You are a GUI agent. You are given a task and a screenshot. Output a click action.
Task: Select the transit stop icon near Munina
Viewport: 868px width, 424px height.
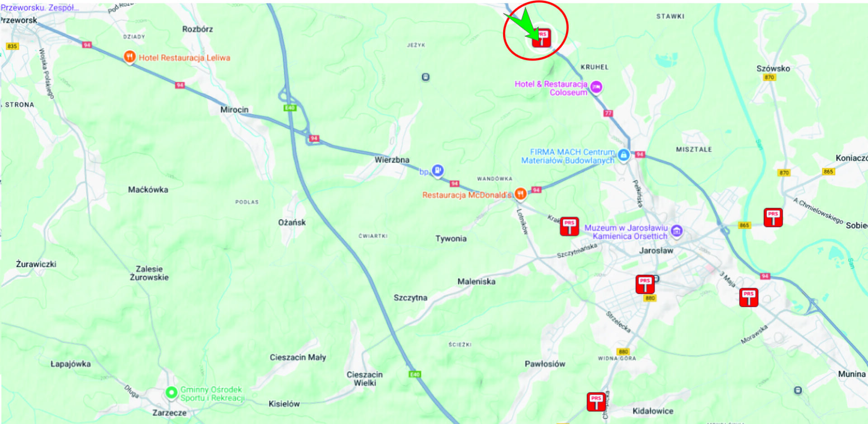[798, 390]
